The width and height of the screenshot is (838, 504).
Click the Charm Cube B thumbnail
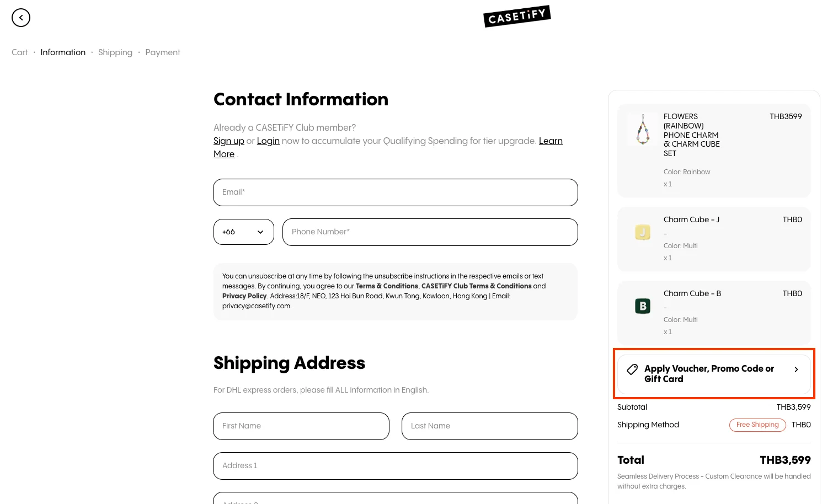click(x=643, y=306)
